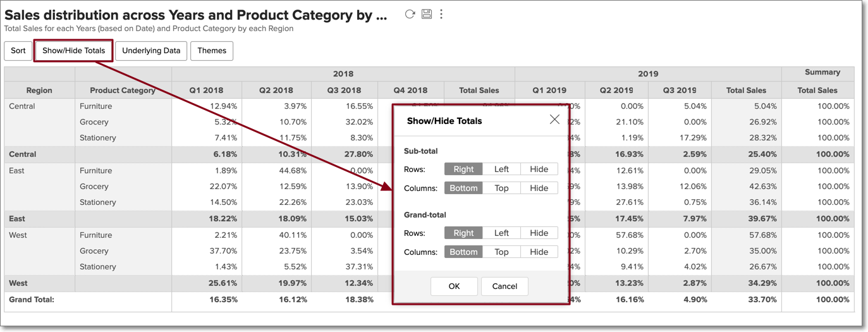Confirm the dialog with OK
868x332 pixels.
click(454, 286)
